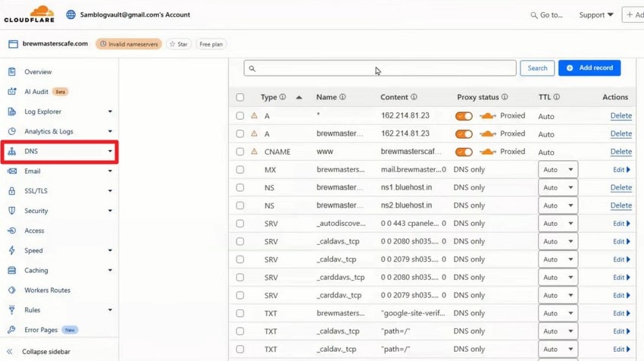
Task: Click the AI Audit sidebar icon
Action: pyautogui.click(x=12, y=91)
